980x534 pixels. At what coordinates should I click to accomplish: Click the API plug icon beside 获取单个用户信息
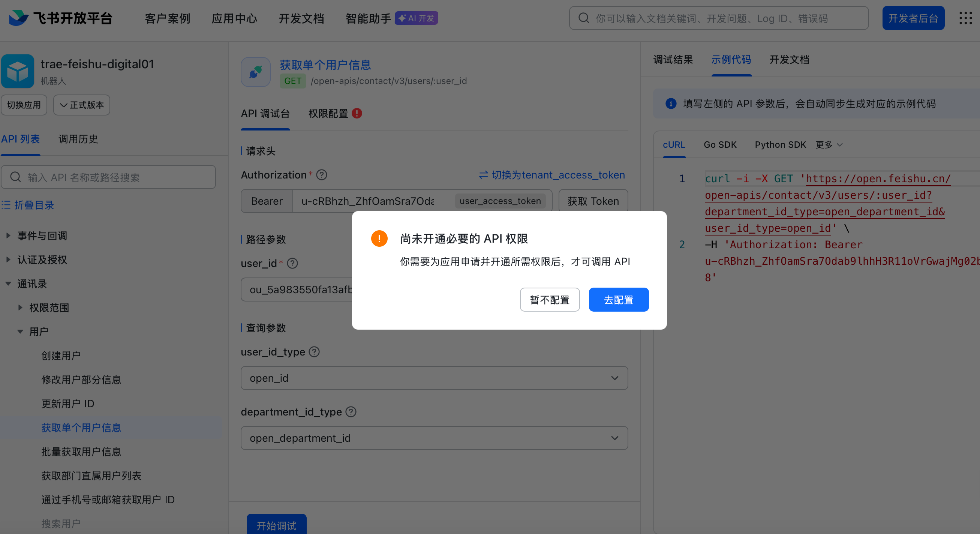coord(256,72)
